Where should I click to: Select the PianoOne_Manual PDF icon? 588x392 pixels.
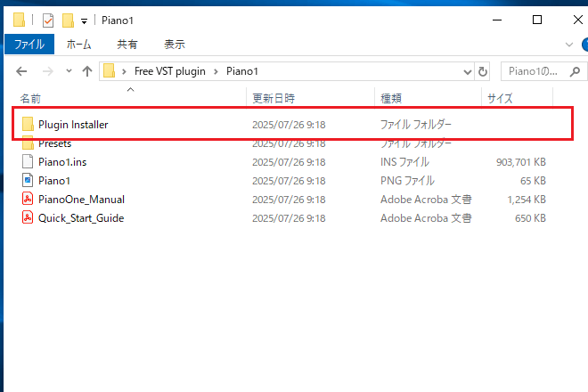(28, 199)
